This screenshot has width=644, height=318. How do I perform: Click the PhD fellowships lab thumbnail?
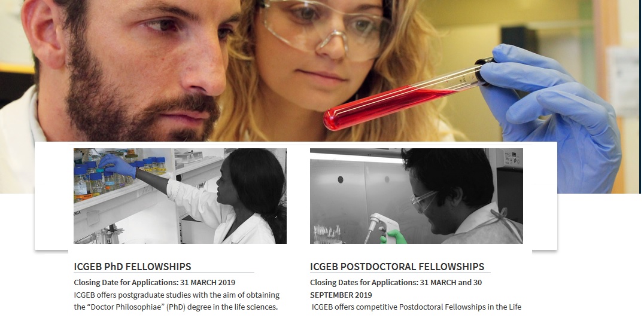(x=180, y=195)
